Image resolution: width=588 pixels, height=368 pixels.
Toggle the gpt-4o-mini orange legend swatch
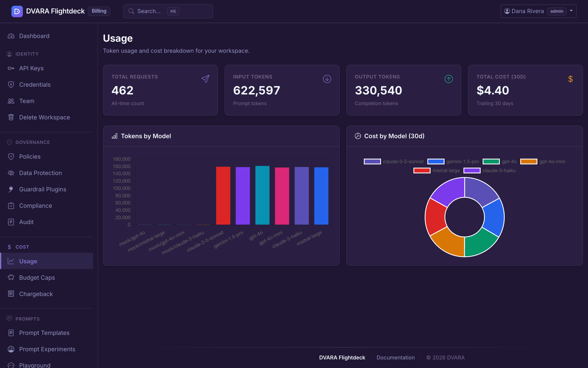click(x=528, y=162)
